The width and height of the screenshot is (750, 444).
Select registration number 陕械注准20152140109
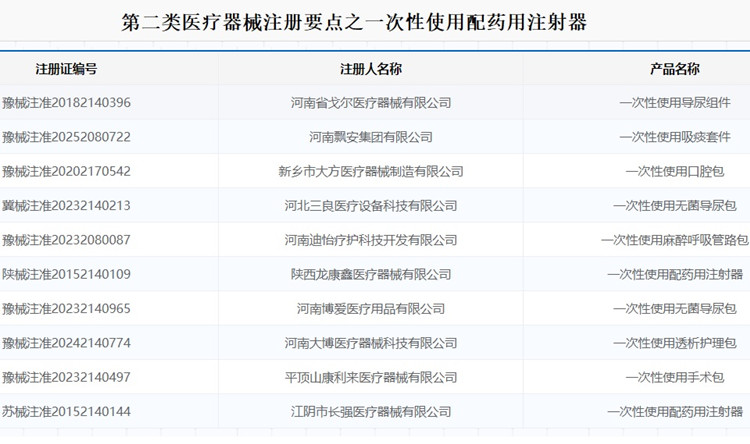(x=66, y=275)
